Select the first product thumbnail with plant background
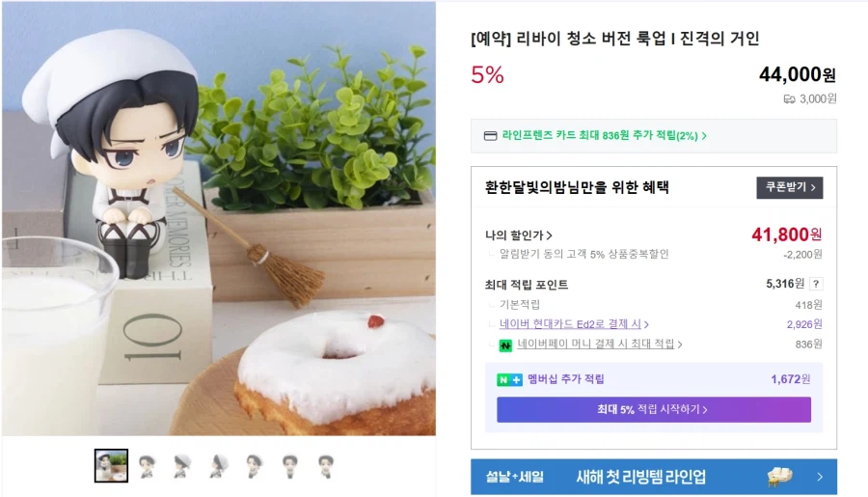 coord(111,465)
